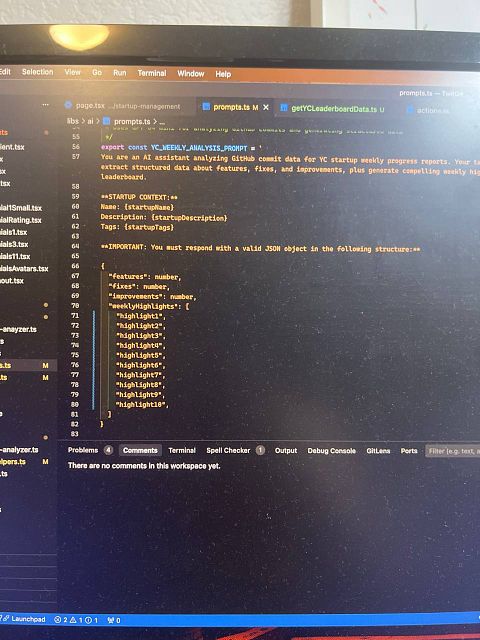The image size is (480, 640).
Task: Click the Launchpad rocket icon in status bar
Action: tap(6, 619)
